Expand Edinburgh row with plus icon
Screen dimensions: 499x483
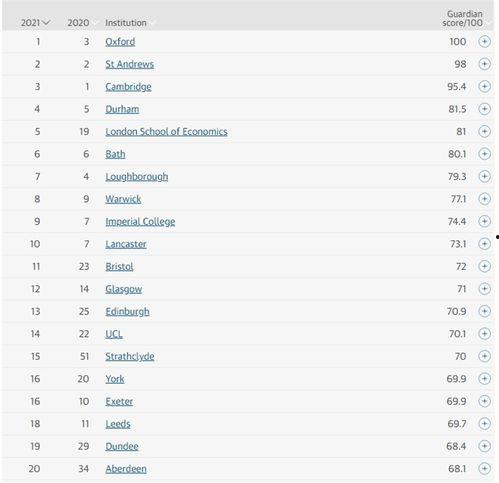pyautogui.click(x=484, y=311)
